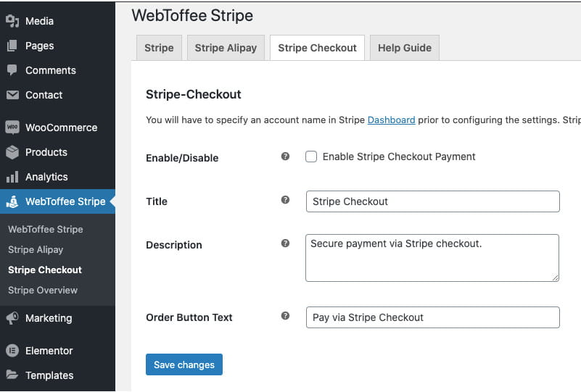581x392 pixels.
Task: Click the Marketing megaphone icon
Action: click(x=12, y=318)
